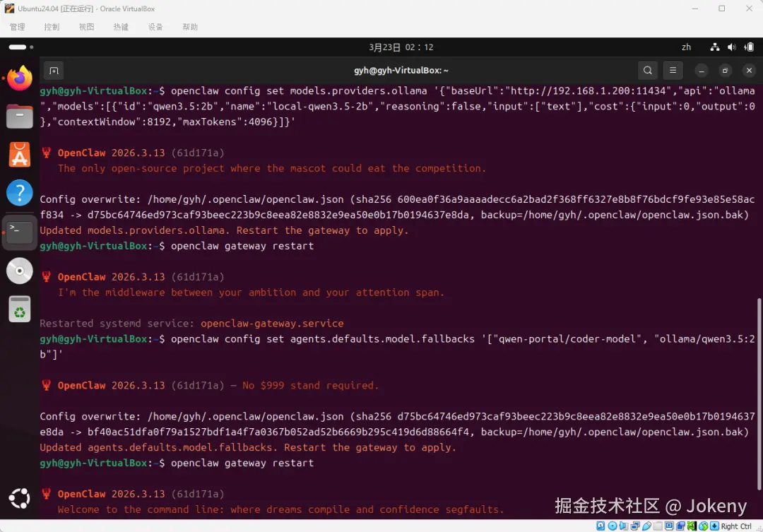The width and height of the screenshot is (763, 532).
Task: Search in the terminal window
Action: pyautogui.click(x=648, y=71)
